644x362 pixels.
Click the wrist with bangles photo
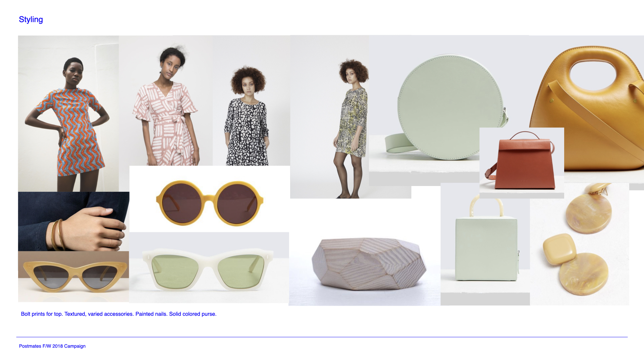pyautogui.click(x=73, y=221)
